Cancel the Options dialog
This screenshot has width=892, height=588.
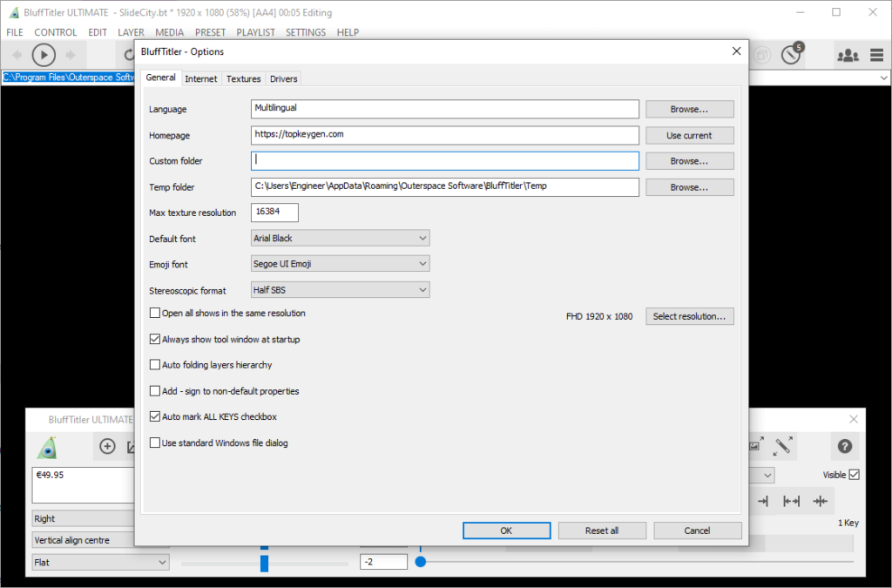(x=697, y=531)
